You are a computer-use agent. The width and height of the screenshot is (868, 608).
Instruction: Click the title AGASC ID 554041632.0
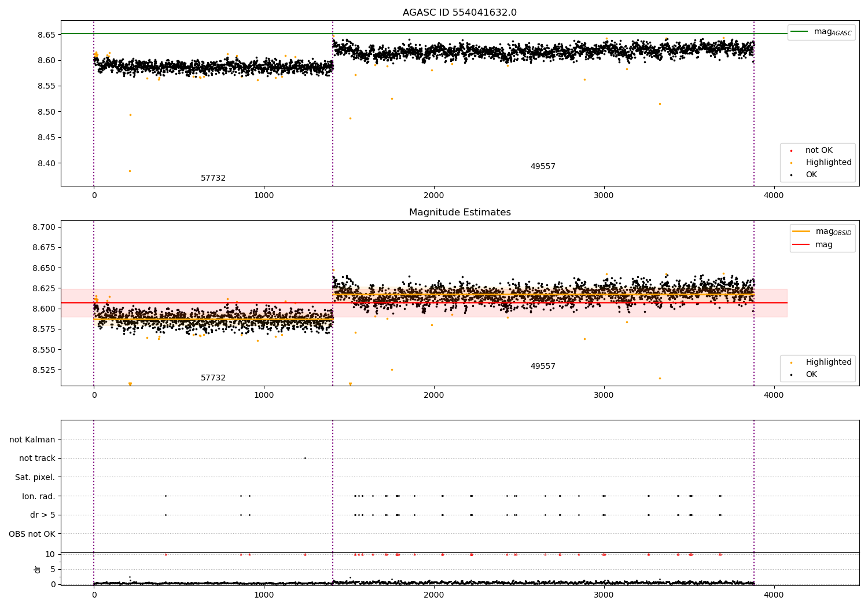click(x=459, y=13)
